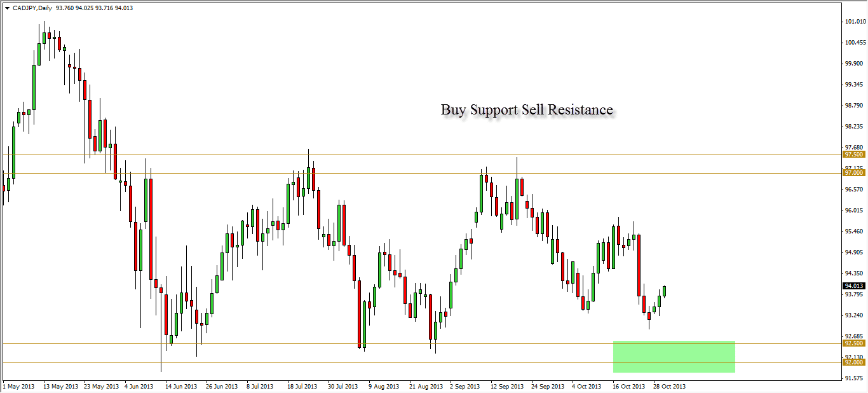Screen dimensions: 868x393
Task: Click 93.240 on the price axis
Action: [854, 315]
